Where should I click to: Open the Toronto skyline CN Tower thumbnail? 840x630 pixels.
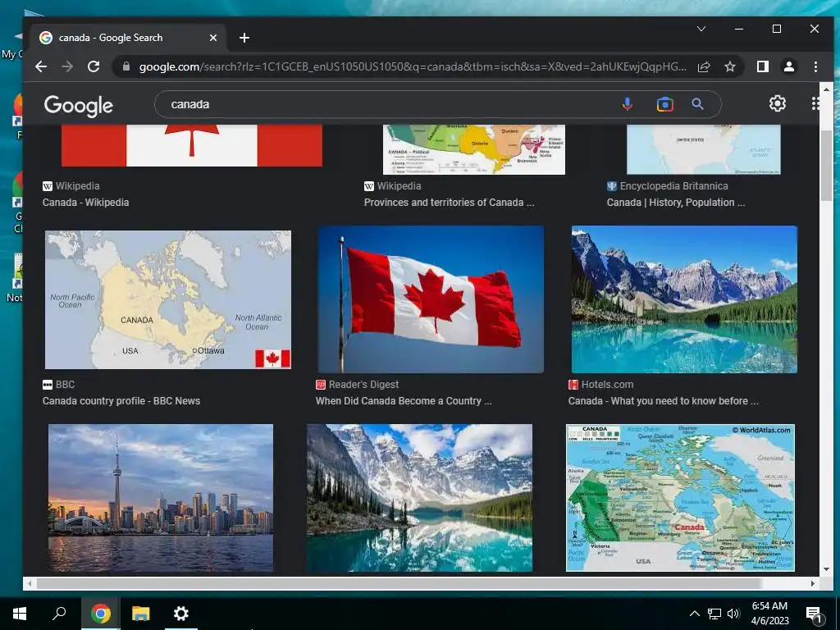click(161, 498)
